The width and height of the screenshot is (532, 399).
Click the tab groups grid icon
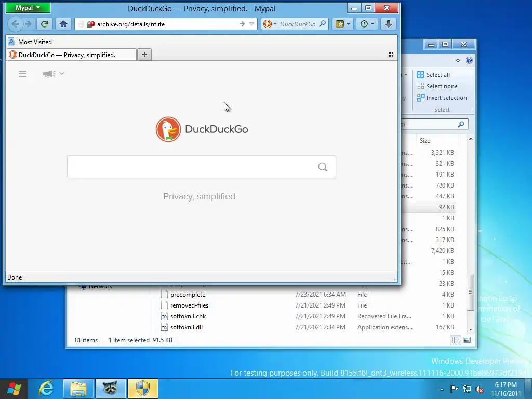point(391,55)
